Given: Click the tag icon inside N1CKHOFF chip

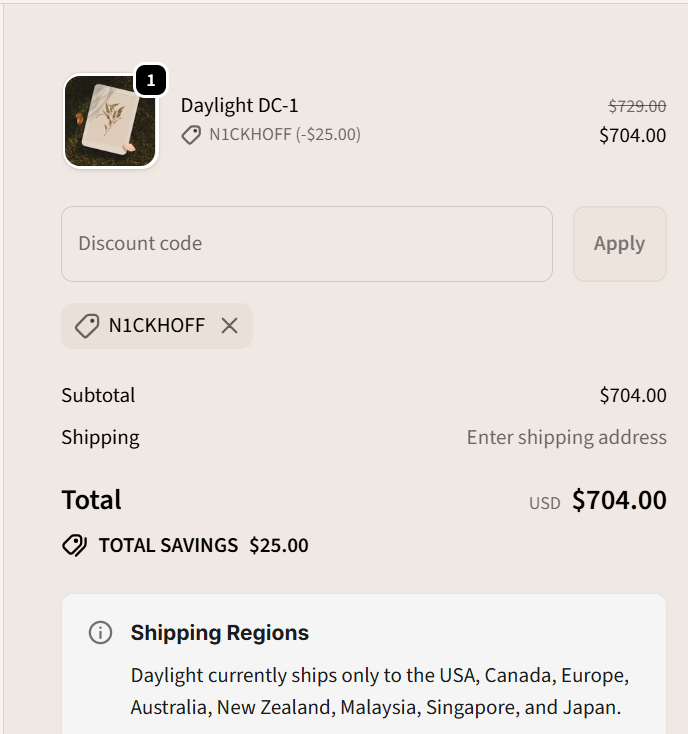Looking at the screenshot, I should point(87,326).
